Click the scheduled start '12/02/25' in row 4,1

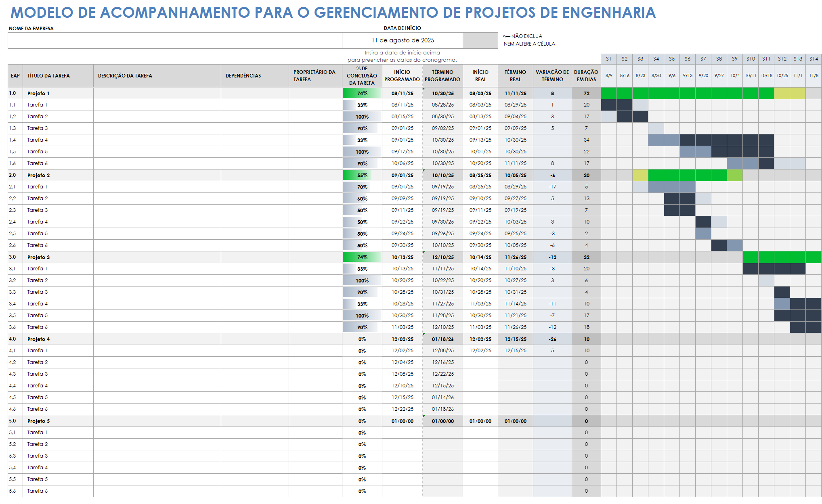point(402,351)
